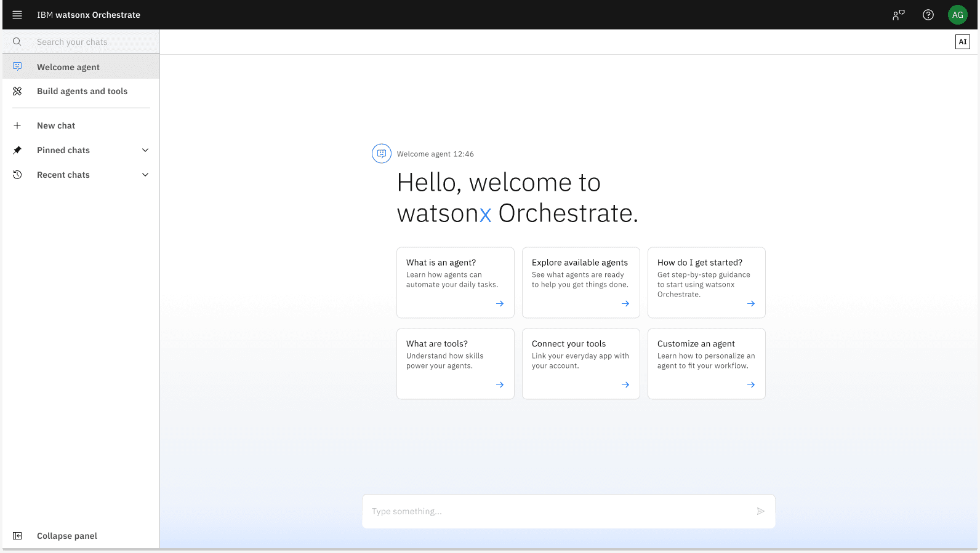Click the Welcome agent chat icon in sidebar
980x553 pixels.
click(17, 66)
